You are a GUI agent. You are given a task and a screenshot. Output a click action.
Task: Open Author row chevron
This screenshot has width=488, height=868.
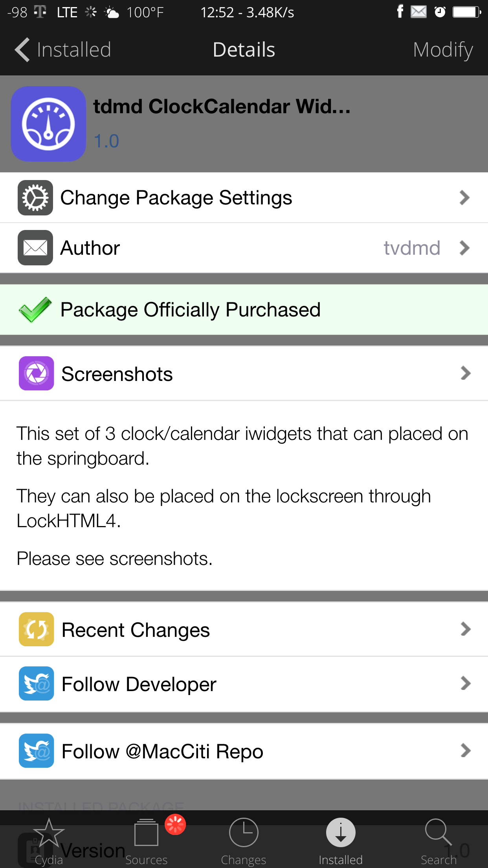[x=464, y=248]
